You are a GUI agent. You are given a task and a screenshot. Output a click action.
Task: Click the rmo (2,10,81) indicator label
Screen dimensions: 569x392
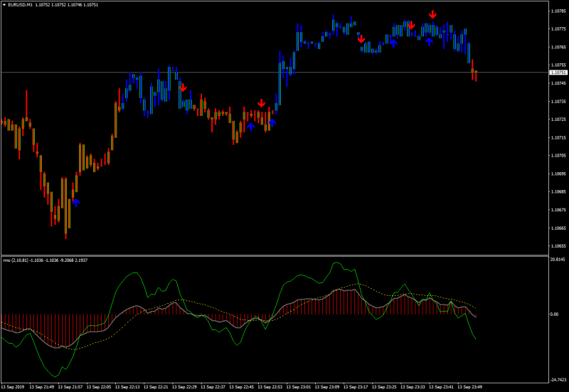(16, 260)
